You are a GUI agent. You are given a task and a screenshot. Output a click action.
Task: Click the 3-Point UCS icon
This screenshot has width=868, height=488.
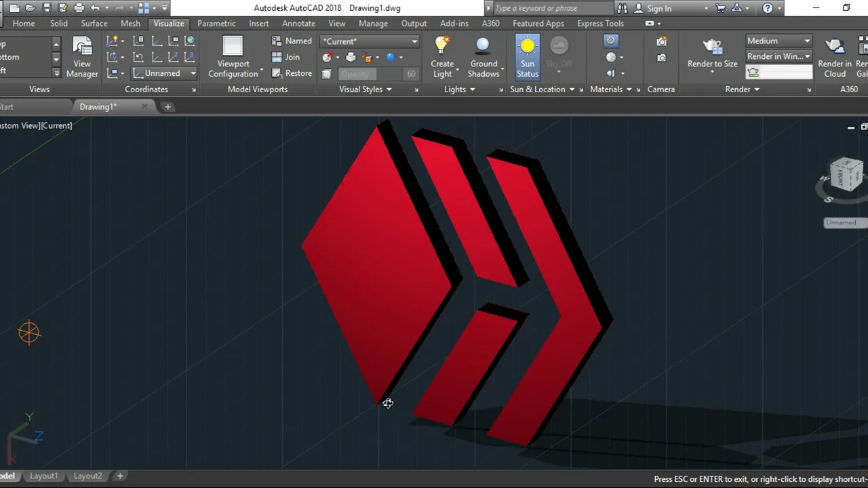190,57
